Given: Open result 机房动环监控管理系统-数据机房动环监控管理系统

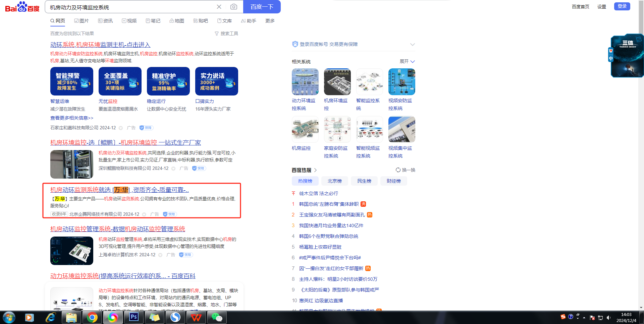Looking at the screenshot, I should 118,229.
